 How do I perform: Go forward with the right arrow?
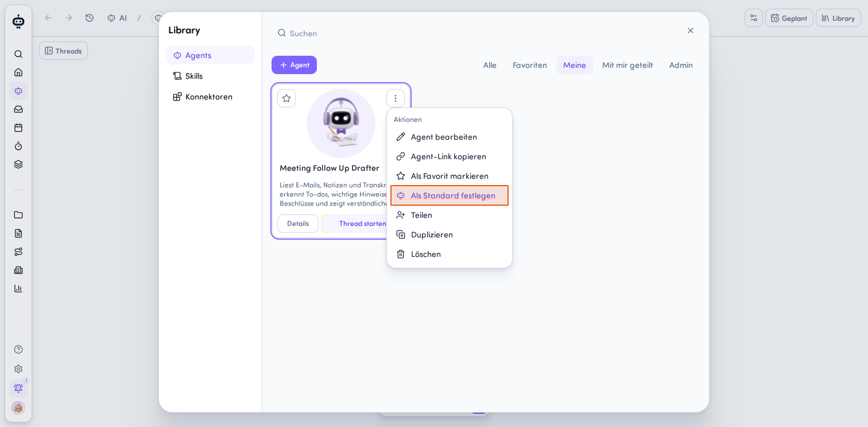pyautogui.click(x=69, y=18)
